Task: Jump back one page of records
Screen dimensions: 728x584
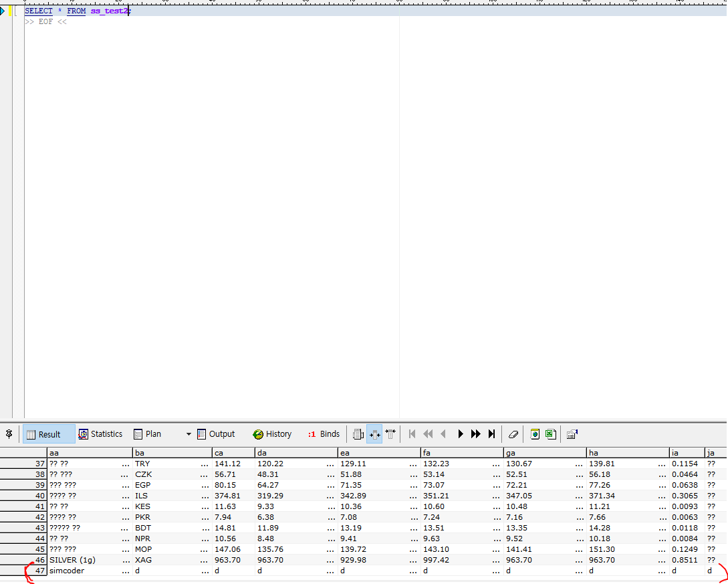Action: (x=428, y=434)
